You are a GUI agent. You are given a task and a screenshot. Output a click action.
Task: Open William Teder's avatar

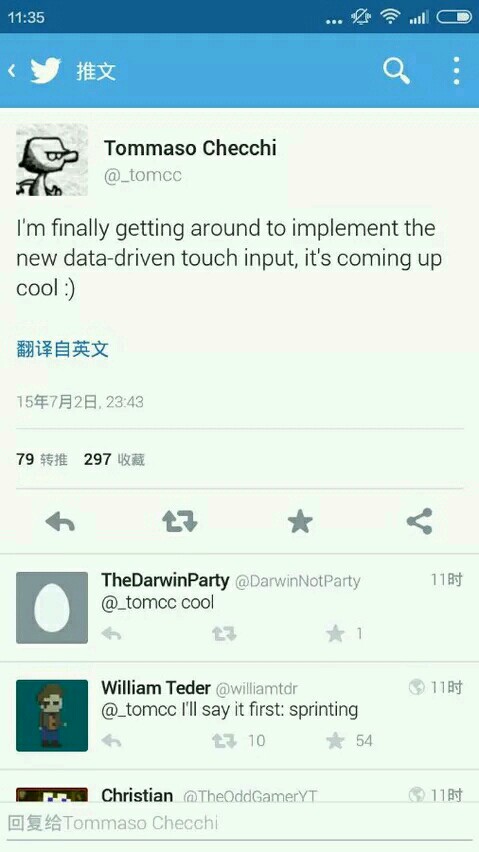(x=52, y=716)
